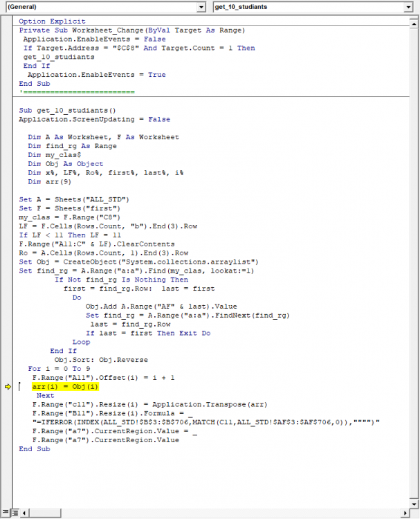Click the final End Sub line
420x519 pixels.
pyautogui.click(x=35, y=449)
